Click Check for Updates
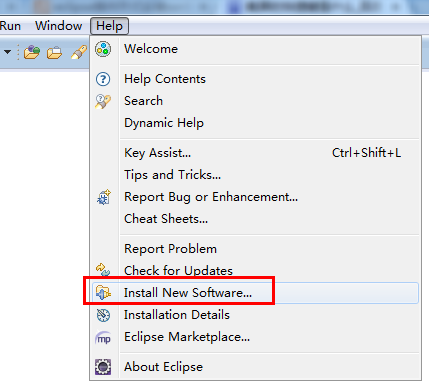 click(x=255, y=271)
